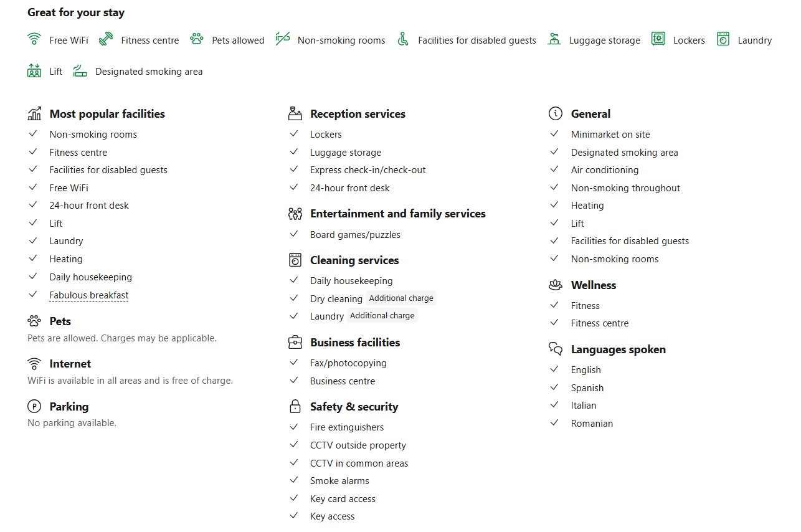Click the Designated smoking area icon
The image size is (801, 532).
[80, 70]
